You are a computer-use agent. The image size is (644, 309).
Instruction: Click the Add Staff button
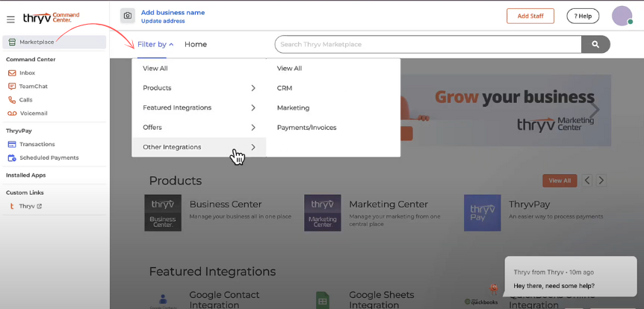point(530,16)
